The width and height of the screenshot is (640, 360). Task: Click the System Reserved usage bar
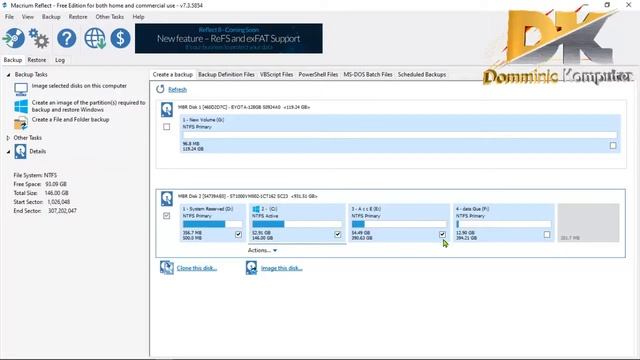(213, 224)
